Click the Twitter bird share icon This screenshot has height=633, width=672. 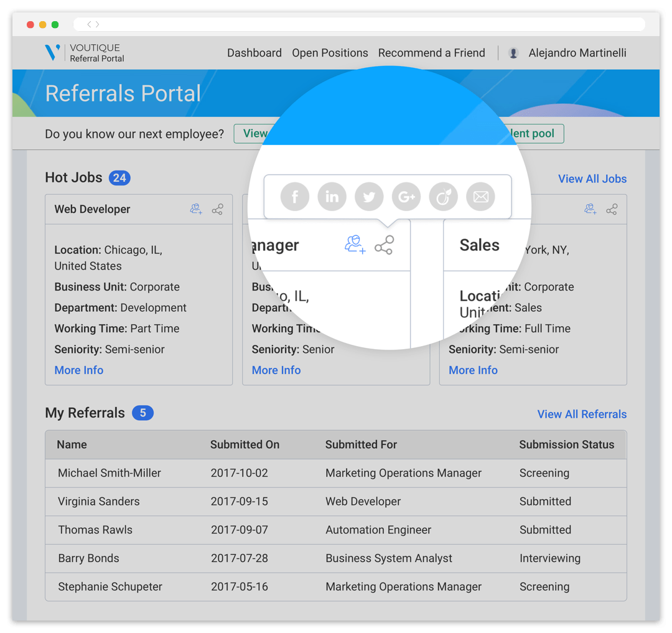(x=369, y=197)
